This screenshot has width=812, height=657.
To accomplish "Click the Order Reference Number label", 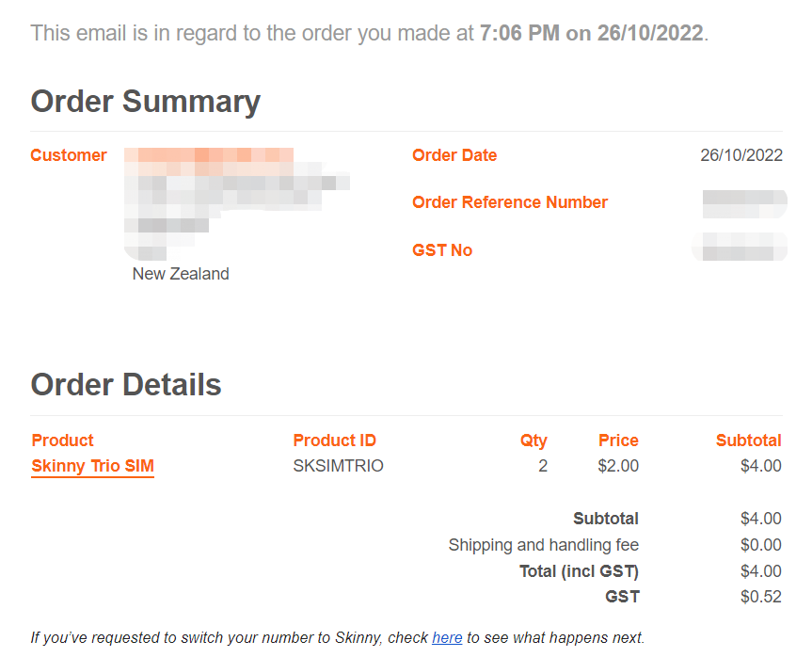I will [x=510, y=202].
